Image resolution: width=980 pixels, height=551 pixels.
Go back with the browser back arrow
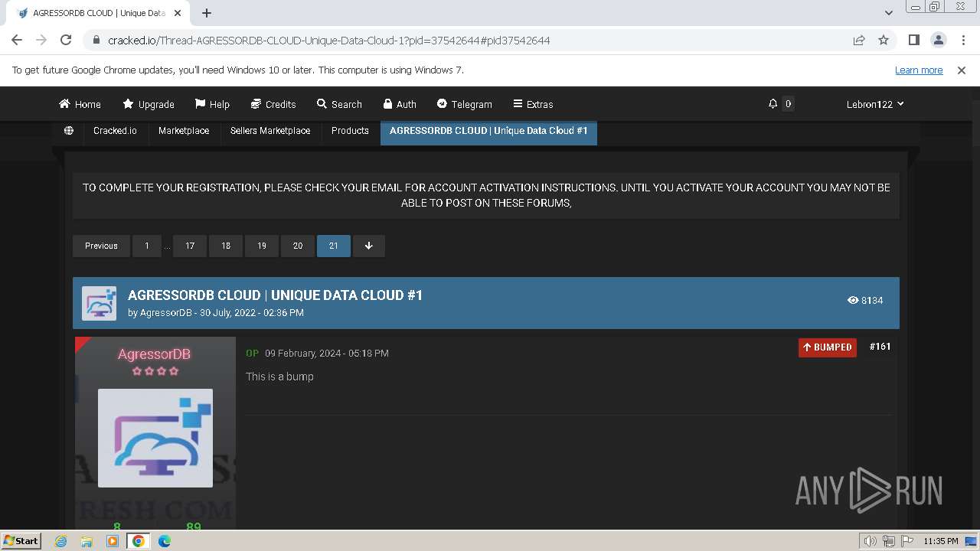click(17, 40)
